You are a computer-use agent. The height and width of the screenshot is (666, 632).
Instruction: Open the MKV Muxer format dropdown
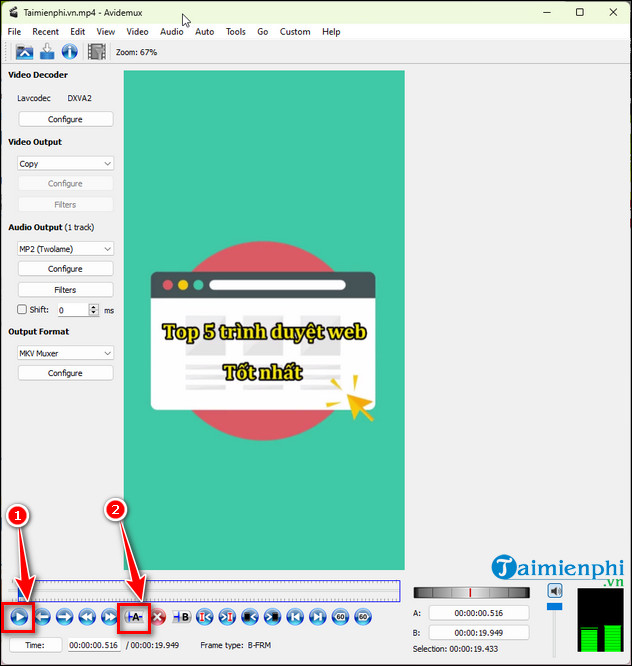click(65, 353)
